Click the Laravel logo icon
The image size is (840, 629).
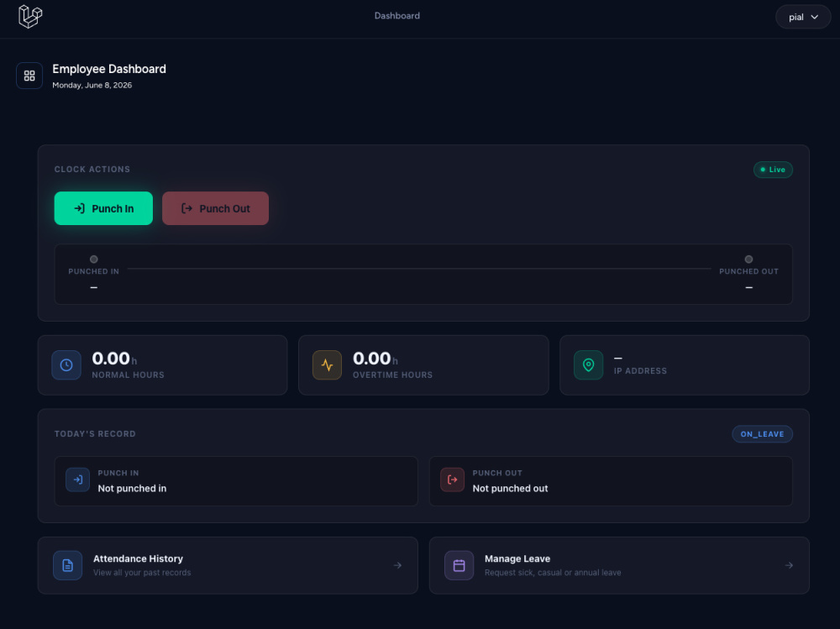30,16
